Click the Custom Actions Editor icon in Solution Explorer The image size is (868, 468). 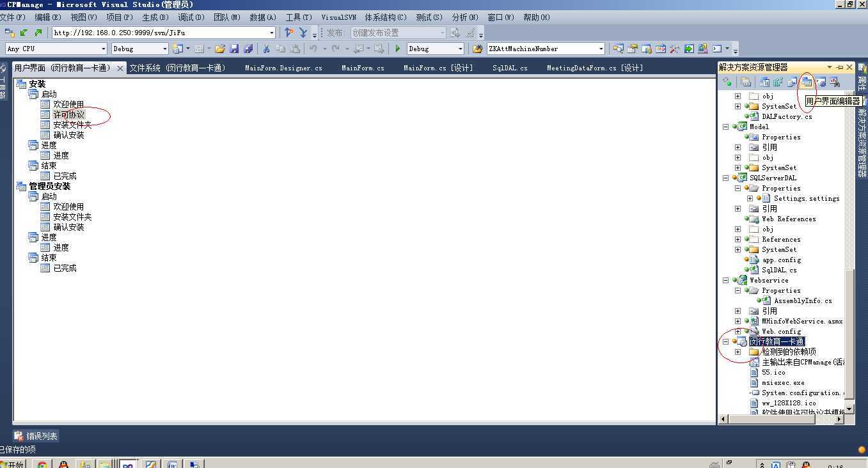click(x=821, y=82)
